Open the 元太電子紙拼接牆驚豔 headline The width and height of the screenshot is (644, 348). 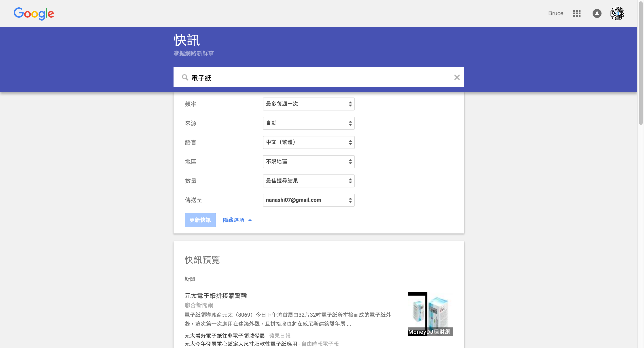[216, 296]
